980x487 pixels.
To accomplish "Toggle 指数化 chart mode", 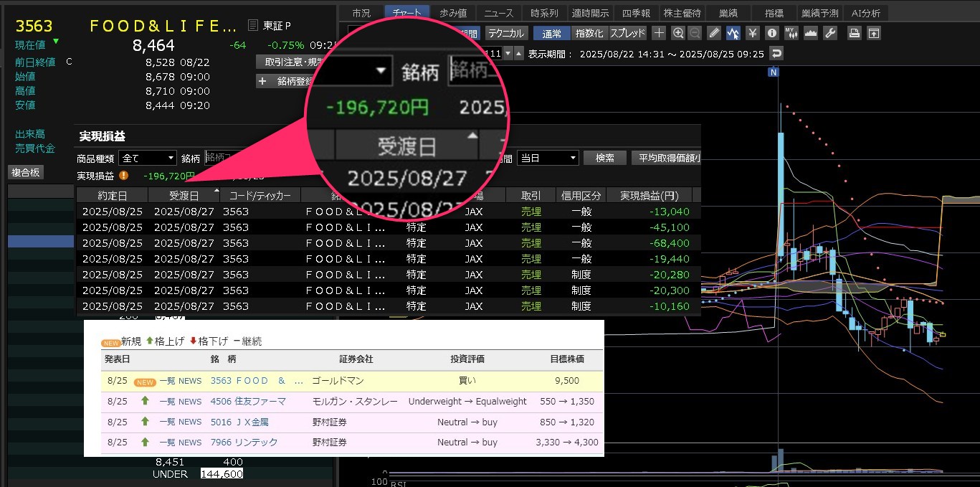I will coord(589,33).
